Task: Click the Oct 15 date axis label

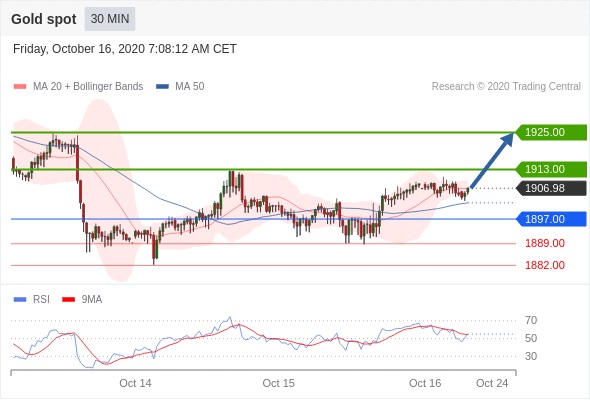Action: point(278,383)
